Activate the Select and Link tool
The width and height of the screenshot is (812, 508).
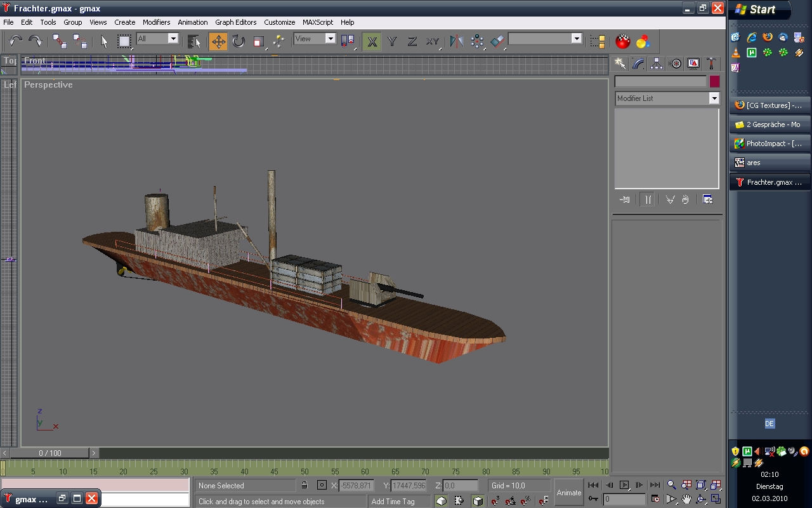point(60,42)
